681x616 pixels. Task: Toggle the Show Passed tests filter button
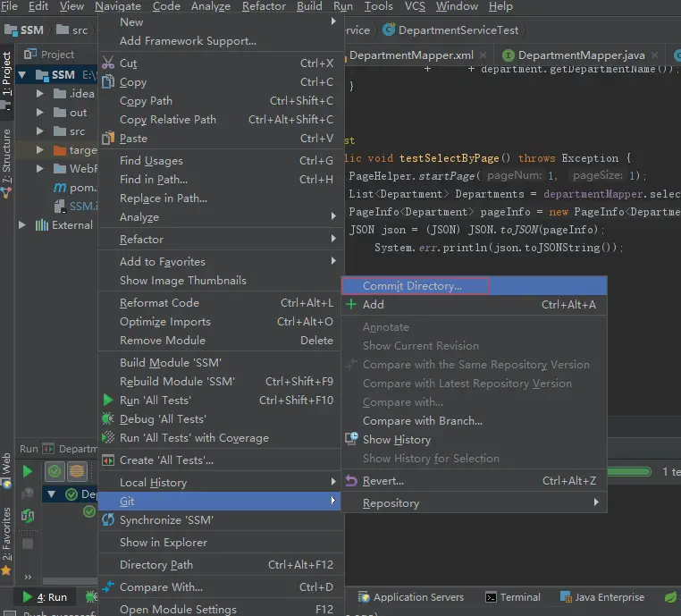(55, 471)
